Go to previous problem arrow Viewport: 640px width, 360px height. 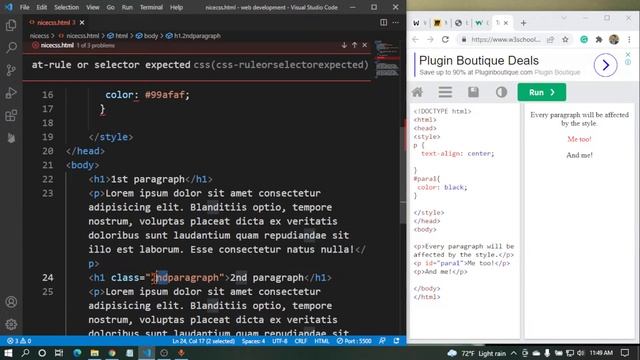354,45
